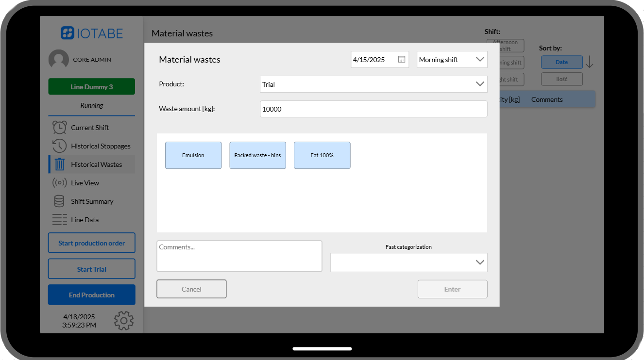644x360 pixels.
Task: Select the Packed waste - bins category
Action: 257,155
